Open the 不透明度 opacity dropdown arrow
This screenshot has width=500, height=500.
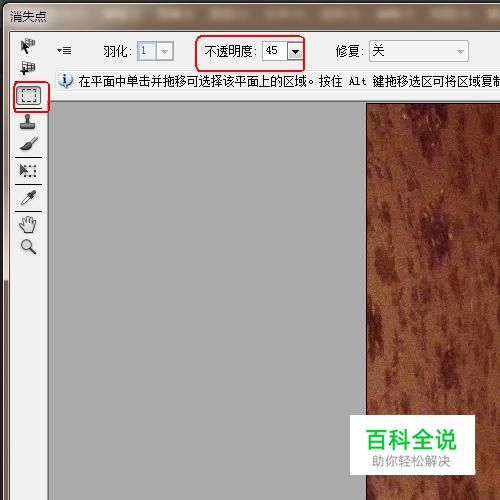pos(295,51)
